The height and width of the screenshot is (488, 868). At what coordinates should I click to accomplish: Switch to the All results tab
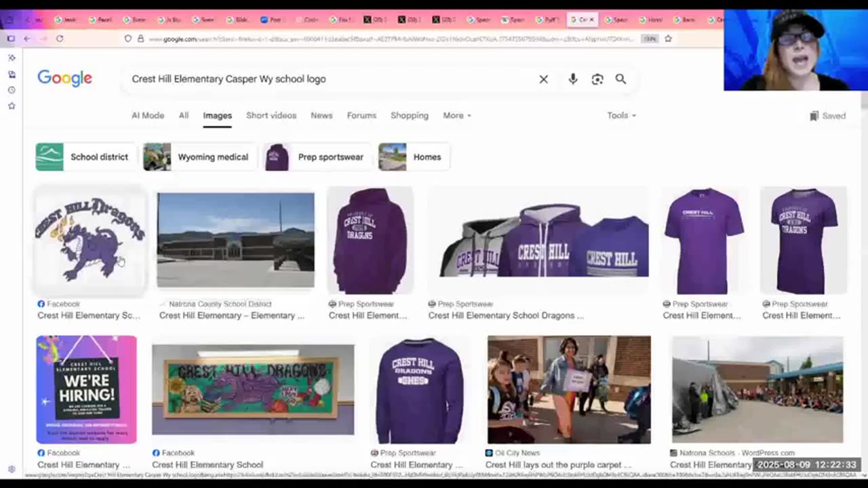[x=184, y=115]
